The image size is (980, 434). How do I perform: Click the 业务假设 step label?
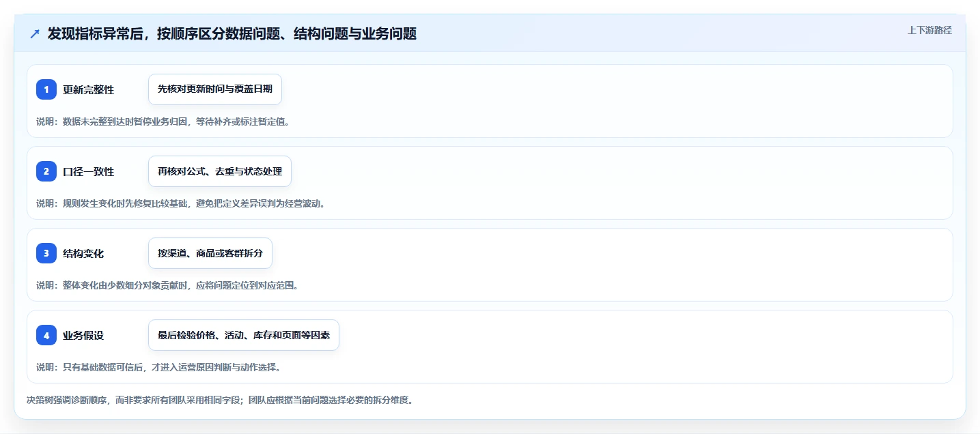(83, 335)
